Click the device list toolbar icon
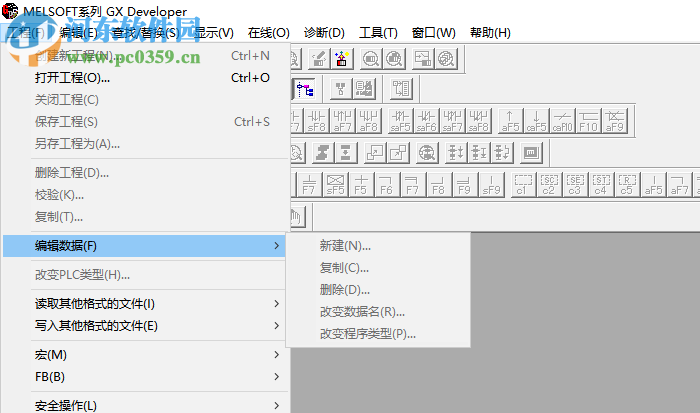The width and height of the screenshot is (700, 413). coord(401,89)
